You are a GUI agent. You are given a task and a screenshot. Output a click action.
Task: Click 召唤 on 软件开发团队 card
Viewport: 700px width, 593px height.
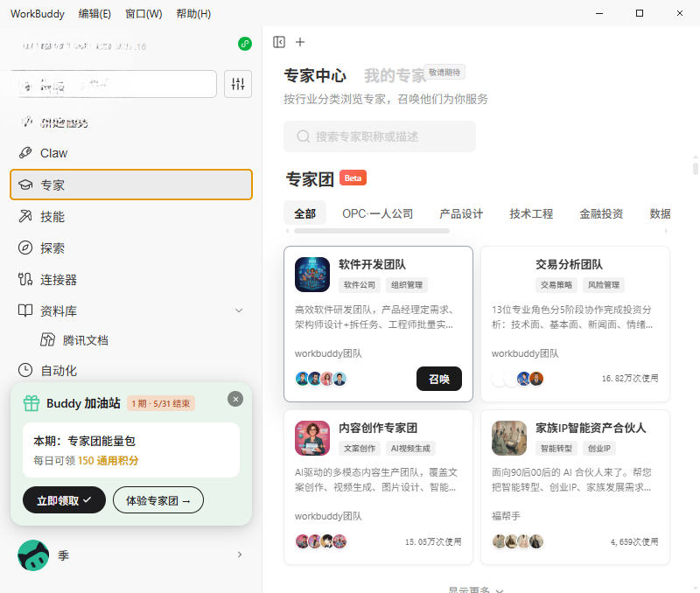click(x=439, y=379)
